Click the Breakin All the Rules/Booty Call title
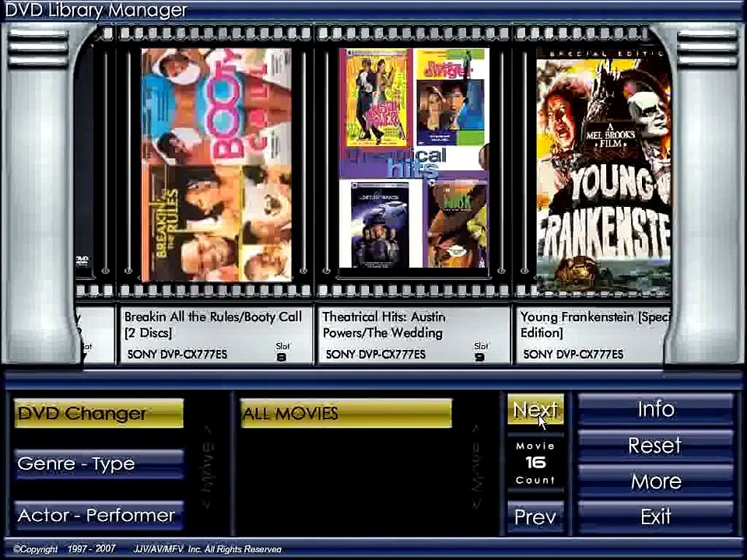The height and width of the screenshot is (560, 747). (213, 324)
